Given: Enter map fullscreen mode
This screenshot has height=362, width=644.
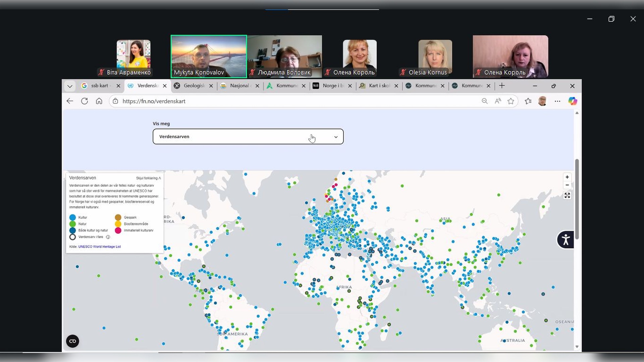Looking at the screenshot, I should tap(567, 195).
